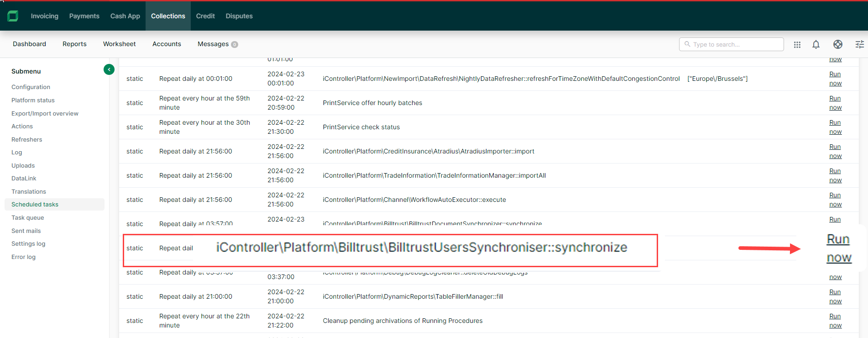This screenshot has height=338, width=868.
Task: Open the notifications bell
Action: coord(816,44)
